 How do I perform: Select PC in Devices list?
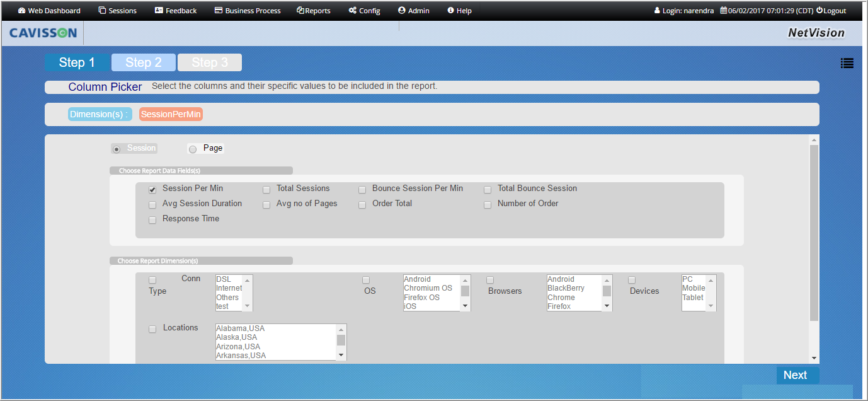click(694, 279)
